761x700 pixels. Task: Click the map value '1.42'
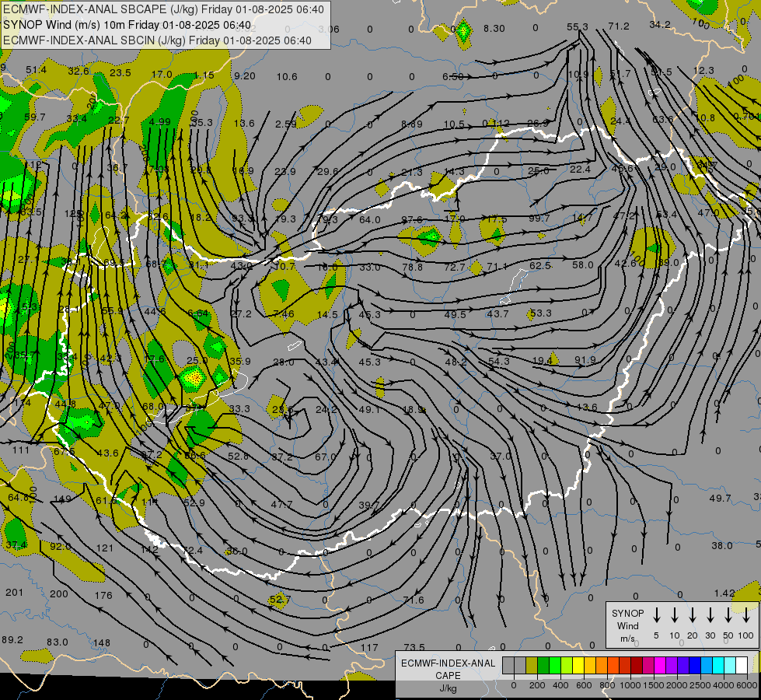(724, 593)
